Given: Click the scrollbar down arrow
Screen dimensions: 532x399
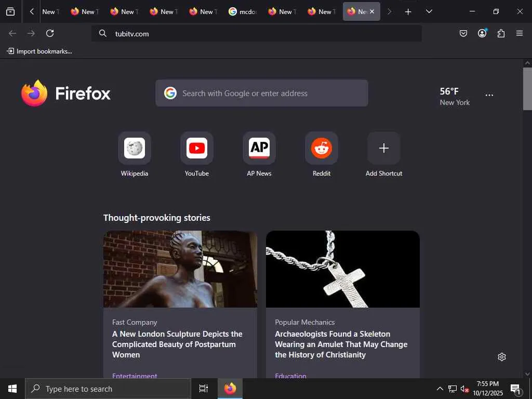Looking at the screenshot, I should pos(527,374).
